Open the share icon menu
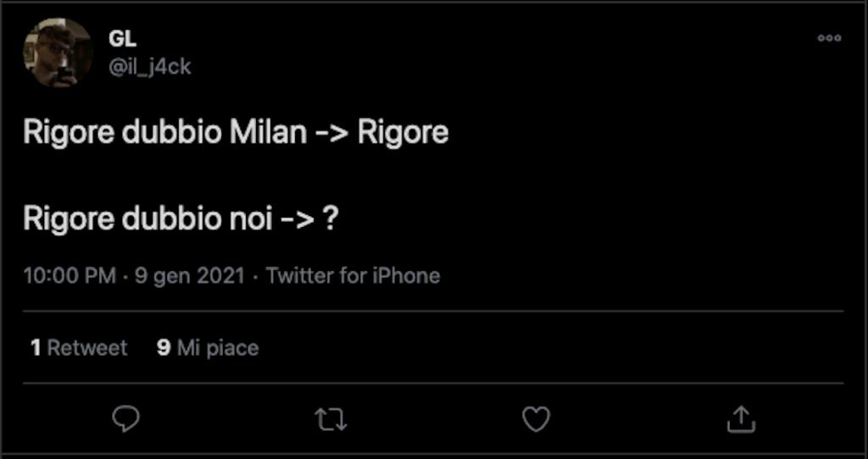 741,418
